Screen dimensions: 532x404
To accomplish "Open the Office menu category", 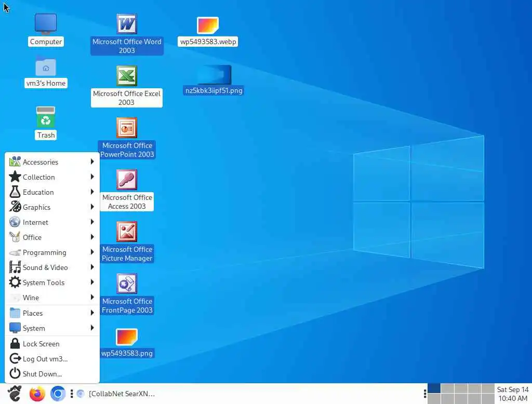I will pyautogui.click(x=52, y=237).
